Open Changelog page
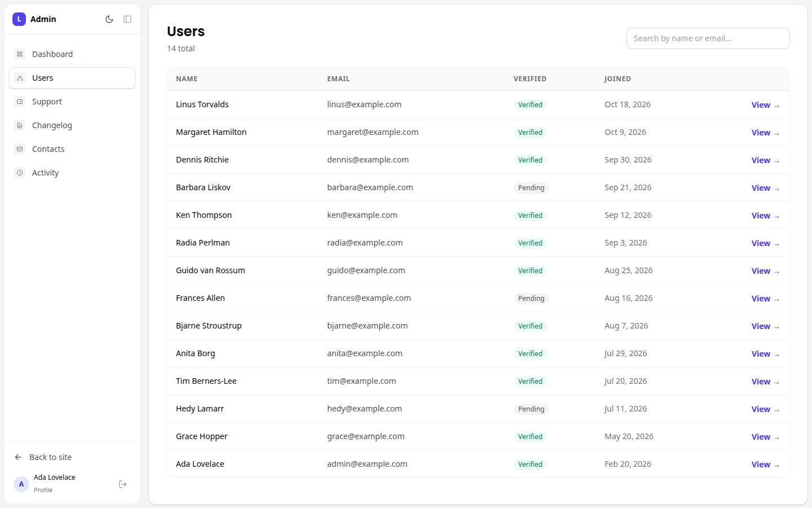812x508 pixels. tap(72, 125)
